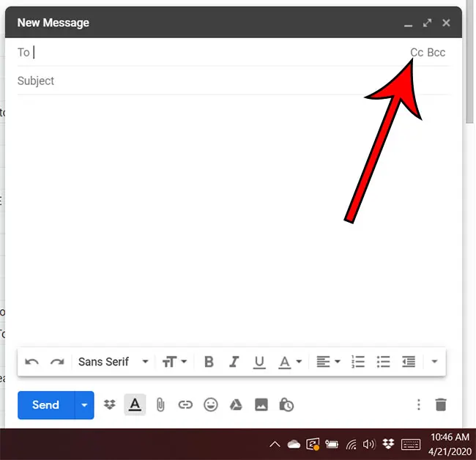Click the Subject field
Screen dimensions: 476x460
pyautogui.click(x=220, y=81)
